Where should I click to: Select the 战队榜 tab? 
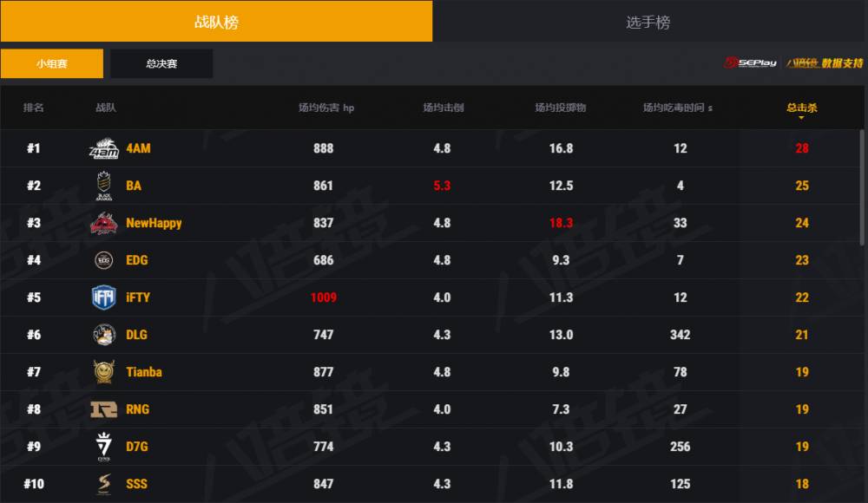(216, 22)
